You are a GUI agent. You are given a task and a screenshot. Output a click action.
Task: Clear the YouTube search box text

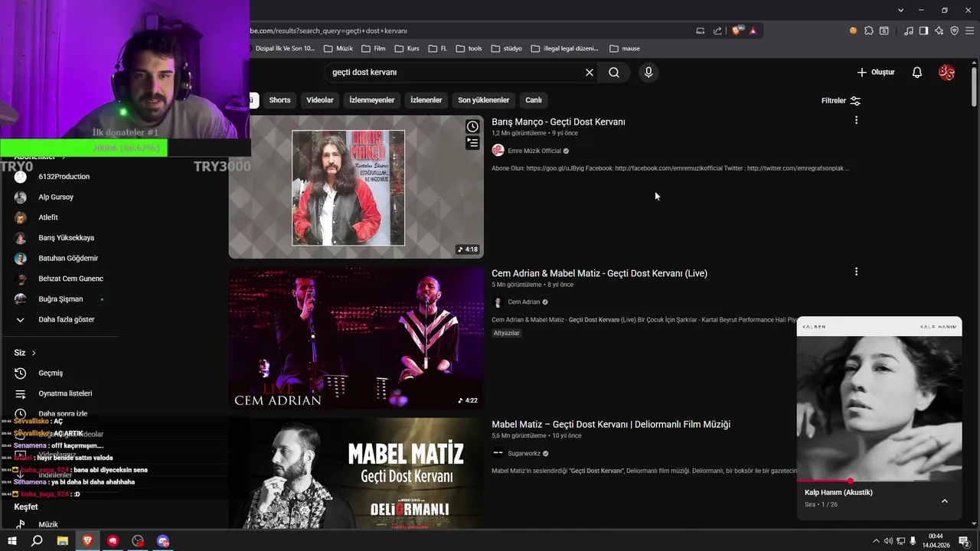(x=590, y=72)
